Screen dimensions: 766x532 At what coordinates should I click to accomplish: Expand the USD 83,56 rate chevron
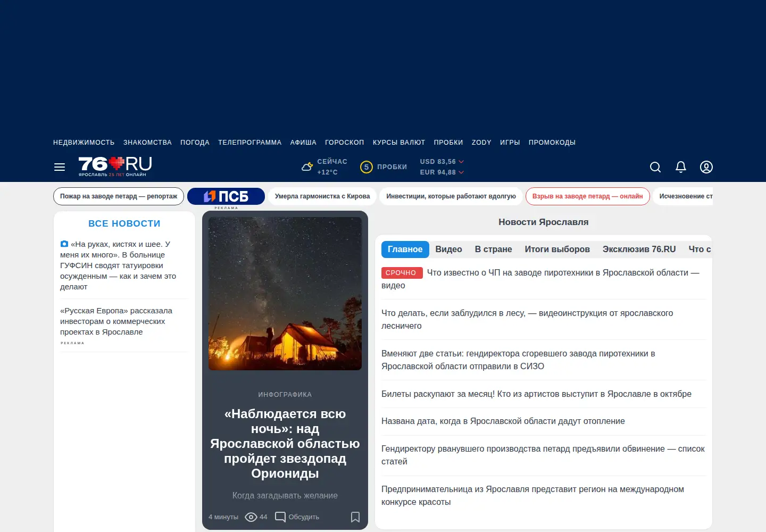[x=461, y=162]
